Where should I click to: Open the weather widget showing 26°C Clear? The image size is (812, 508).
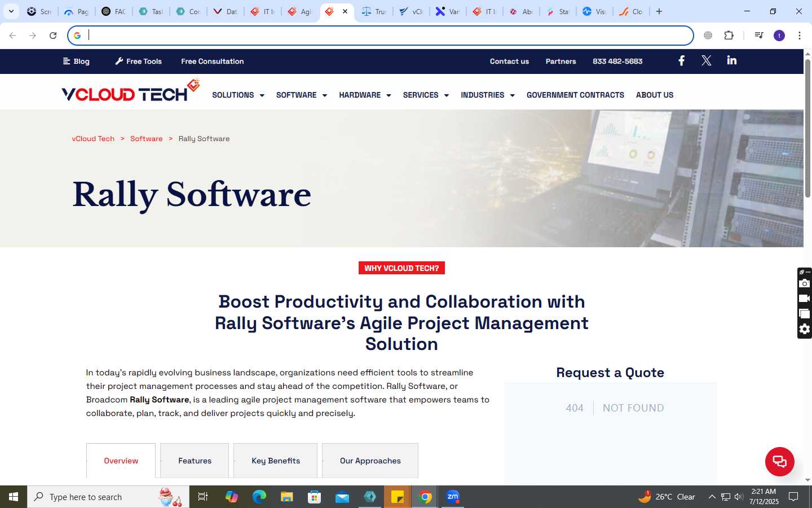point(667,497)
